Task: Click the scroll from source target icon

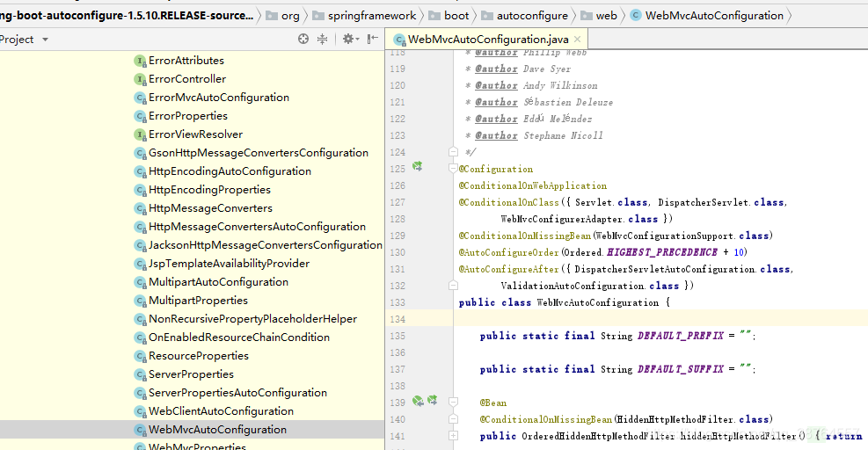Action: click(x=303, y=39)
